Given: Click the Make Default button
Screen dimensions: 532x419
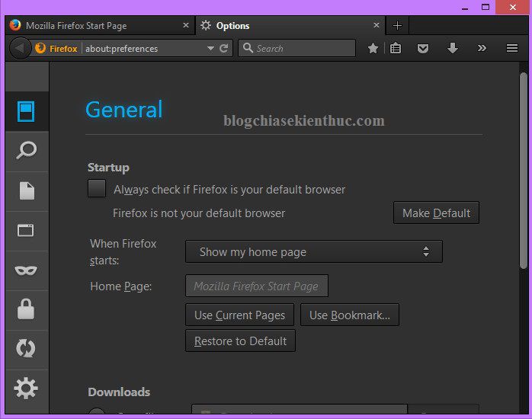Looking at the screenshot, I should 436,213.
